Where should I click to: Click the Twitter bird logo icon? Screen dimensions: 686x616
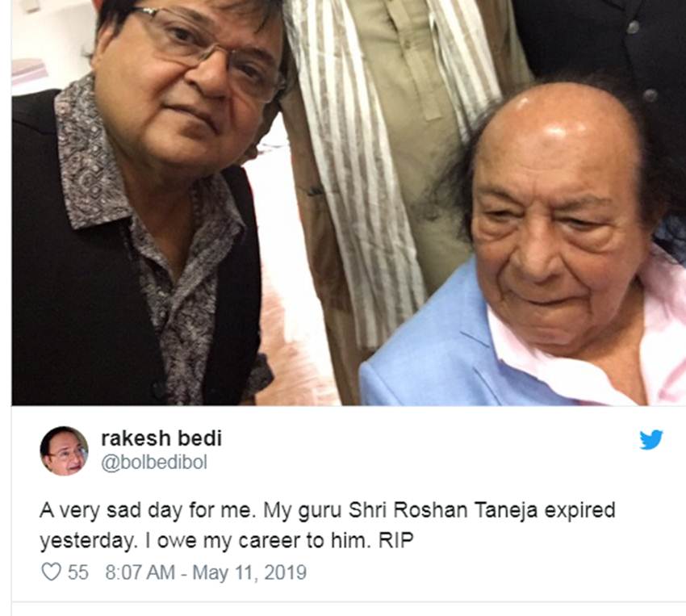pos(651,440)
